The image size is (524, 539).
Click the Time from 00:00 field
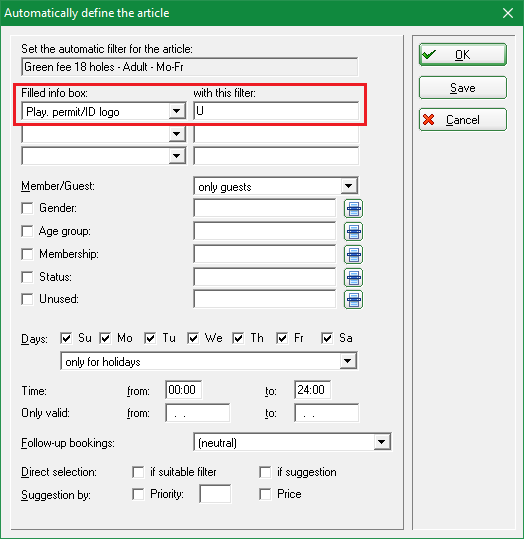183,390
